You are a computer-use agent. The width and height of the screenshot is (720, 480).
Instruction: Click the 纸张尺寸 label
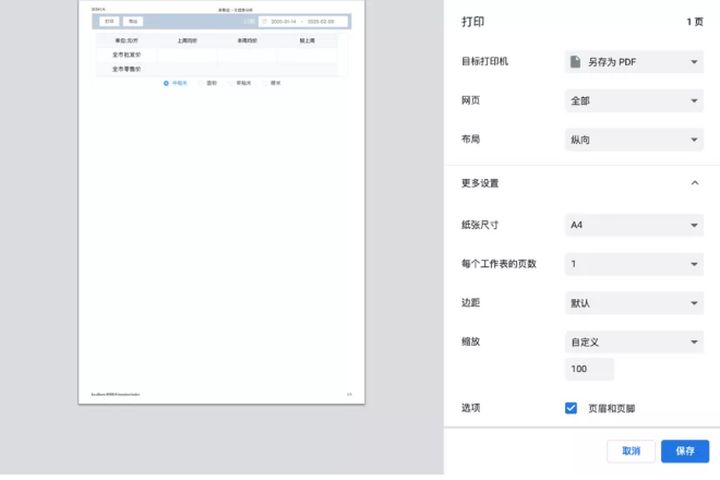click(480, 225)
